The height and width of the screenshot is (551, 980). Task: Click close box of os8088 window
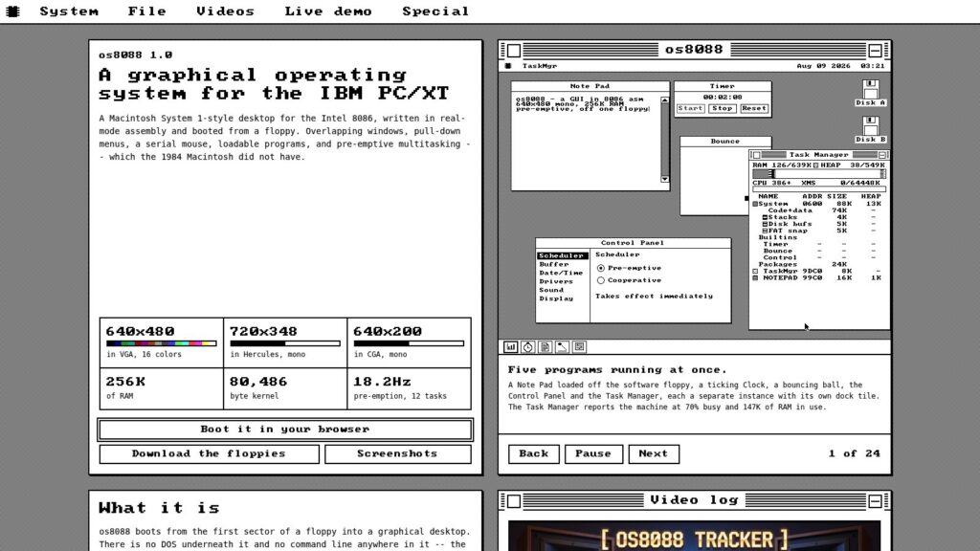click(514, 51)
